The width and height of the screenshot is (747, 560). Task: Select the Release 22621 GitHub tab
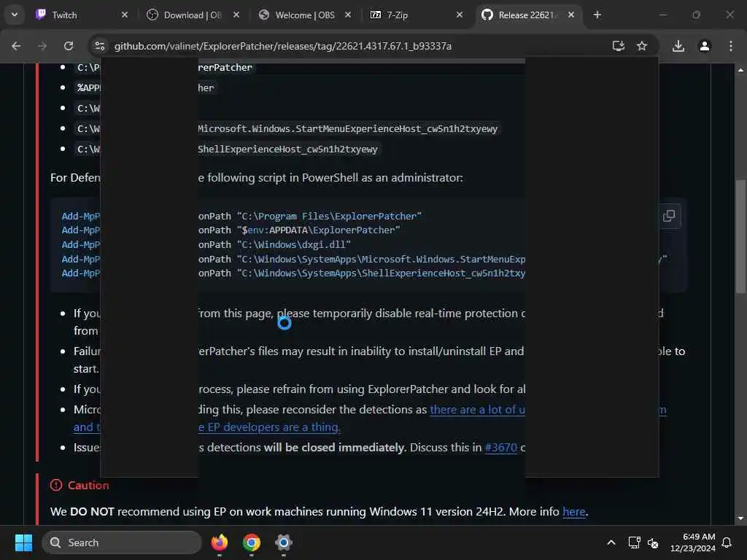point(528,15)
